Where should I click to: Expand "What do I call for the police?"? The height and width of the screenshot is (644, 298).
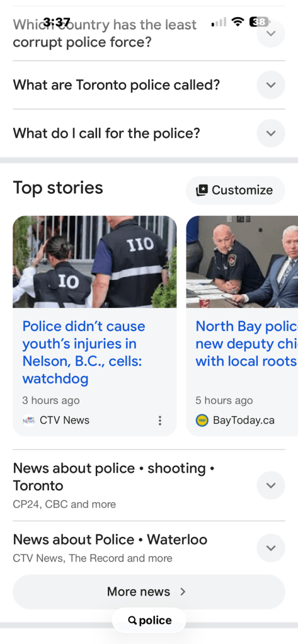271,133
